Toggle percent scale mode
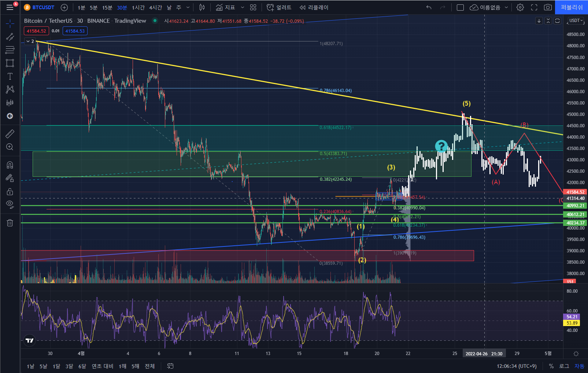This screenshot has width=588, height=373. tap(551, 366)
